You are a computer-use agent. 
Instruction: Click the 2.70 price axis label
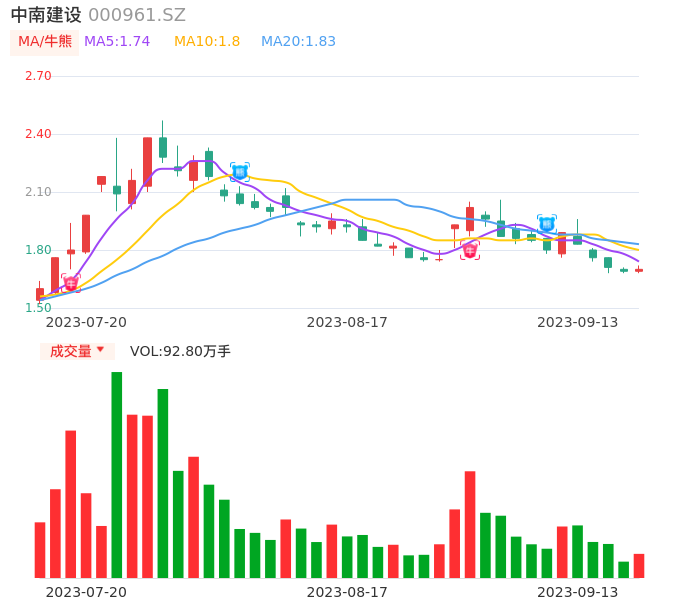[x=38, y=76]
